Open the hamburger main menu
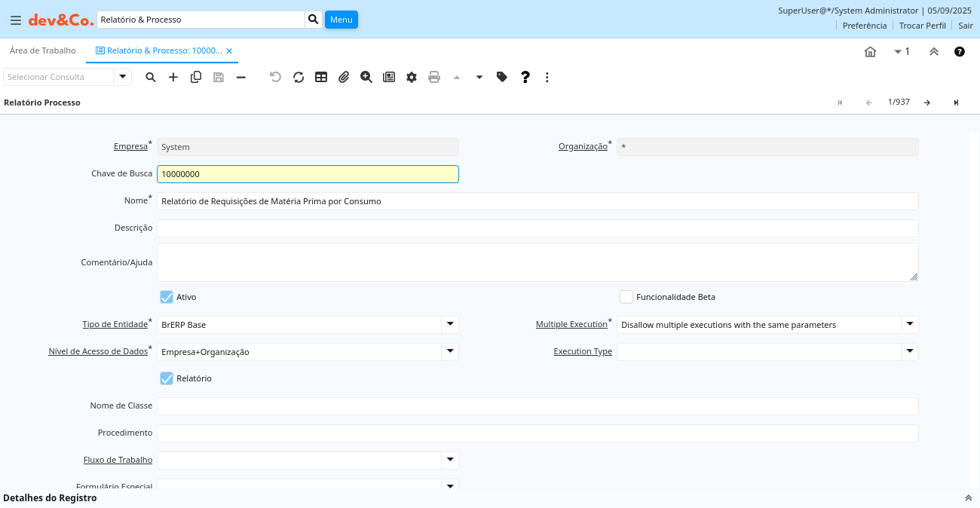This screenshot has width=980, height=508. 15,20
